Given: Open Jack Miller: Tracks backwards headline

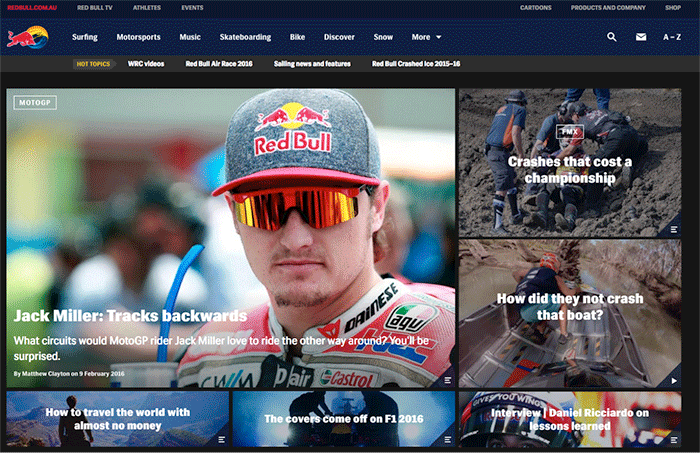Looking at the screenshot, I should tap(130, 316).
